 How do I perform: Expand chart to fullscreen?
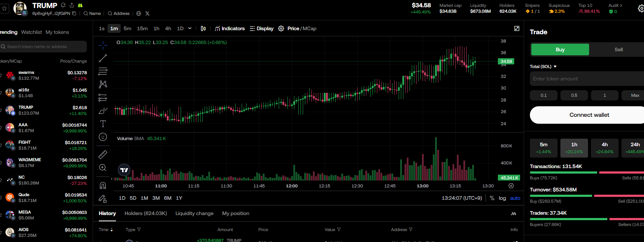click(x=517, y=28)
